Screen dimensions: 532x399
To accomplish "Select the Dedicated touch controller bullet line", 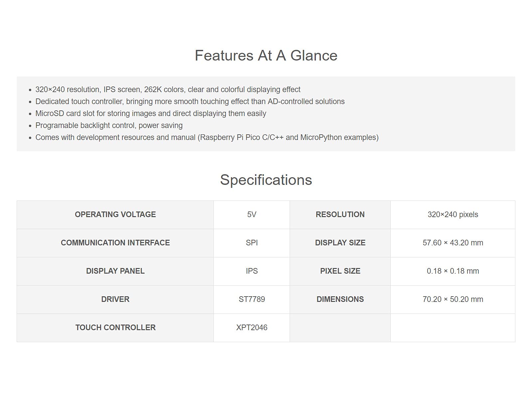I will [190, 101].
